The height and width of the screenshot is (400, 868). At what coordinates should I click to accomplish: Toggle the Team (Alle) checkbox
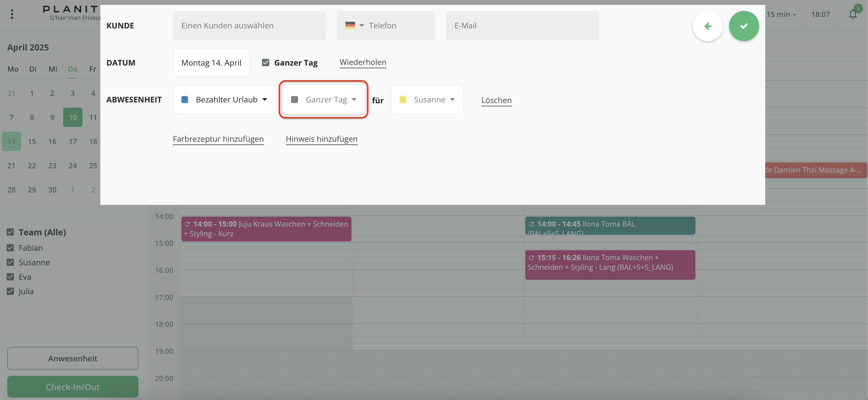click(11, 232)
